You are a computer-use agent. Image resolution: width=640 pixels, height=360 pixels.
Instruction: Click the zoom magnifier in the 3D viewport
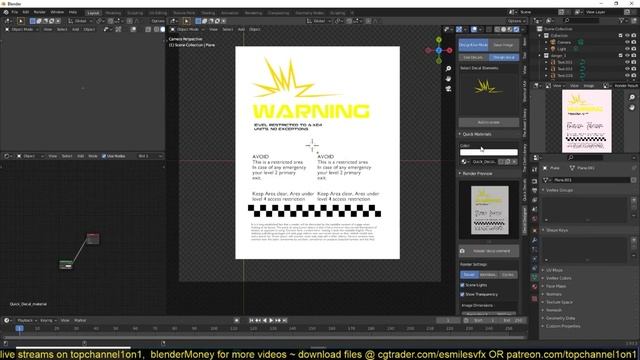tap(448, 69)
